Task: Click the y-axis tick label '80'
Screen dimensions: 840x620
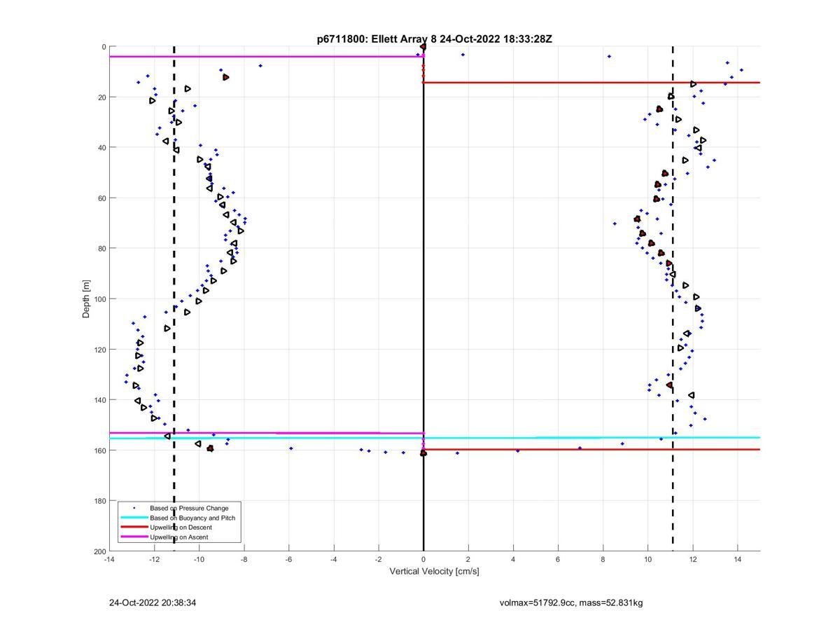Action: [x=102, y=249]
